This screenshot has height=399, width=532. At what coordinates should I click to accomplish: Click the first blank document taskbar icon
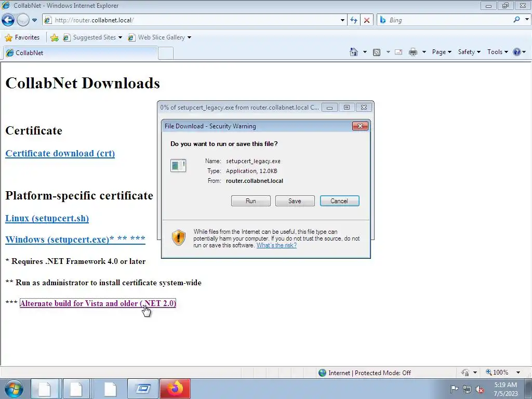[45, 389]
